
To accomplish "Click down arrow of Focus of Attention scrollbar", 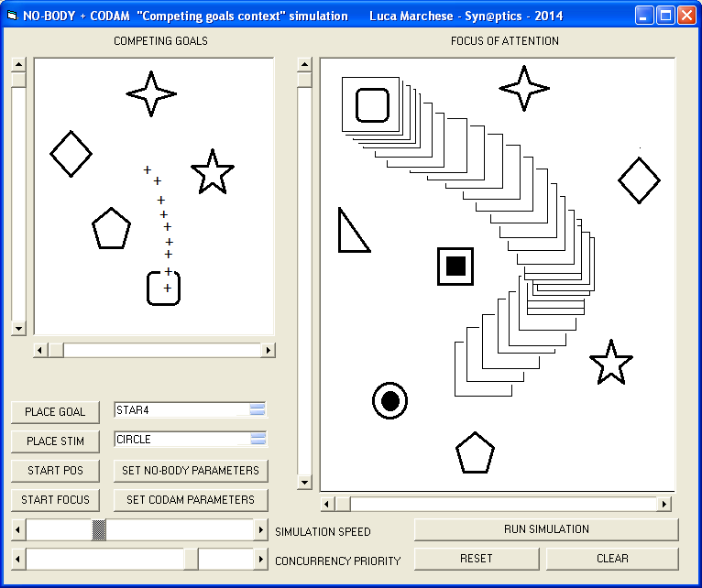I will tap(304, 483).
